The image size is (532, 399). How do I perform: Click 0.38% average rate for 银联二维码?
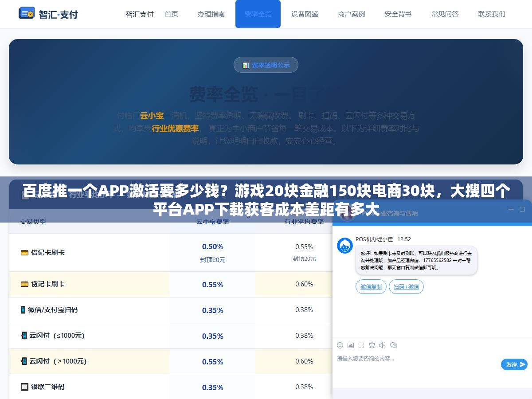[304, 387]
